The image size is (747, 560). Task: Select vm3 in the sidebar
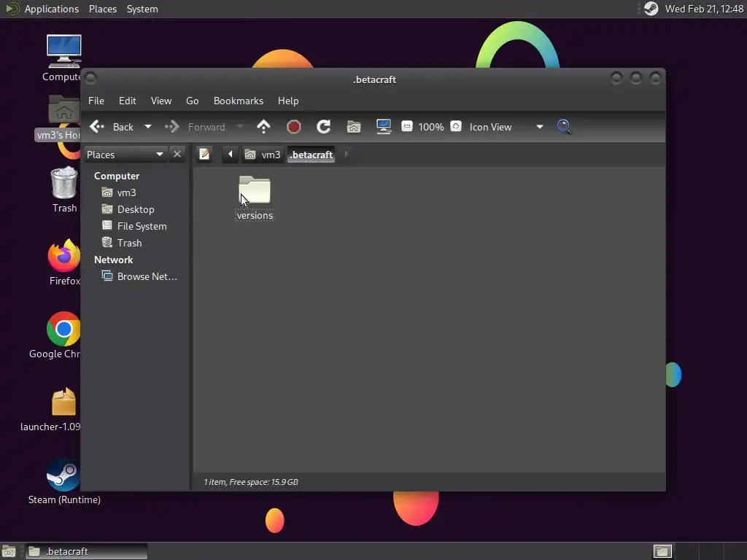point(126,192)
